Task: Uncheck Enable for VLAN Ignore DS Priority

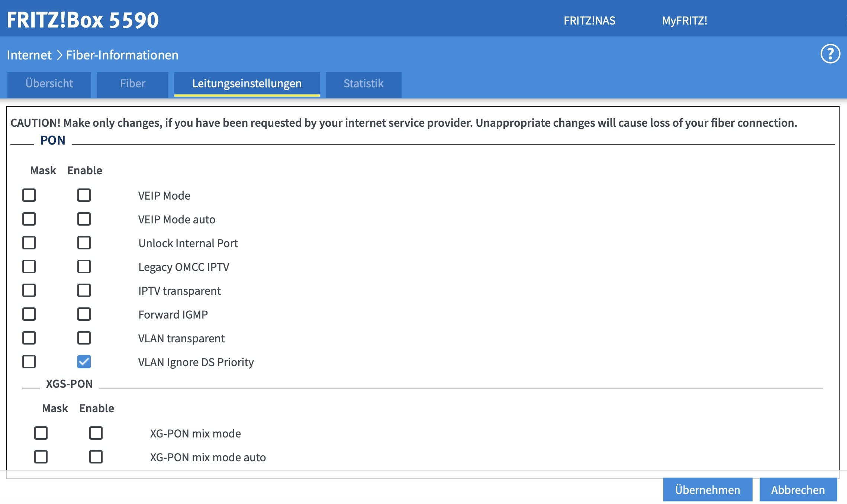Action: 84,362
